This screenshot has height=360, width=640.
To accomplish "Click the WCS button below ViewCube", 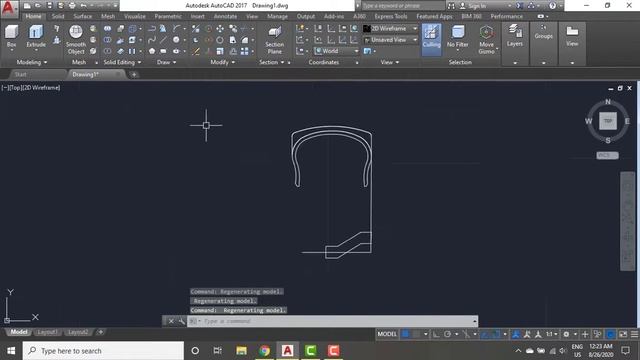I will 607,156.
